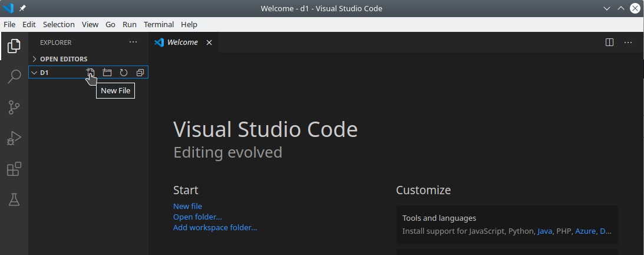Open the Edit menu
This screenshot has height=255, width=644.
pyautogui.click(x=29, y=24)
